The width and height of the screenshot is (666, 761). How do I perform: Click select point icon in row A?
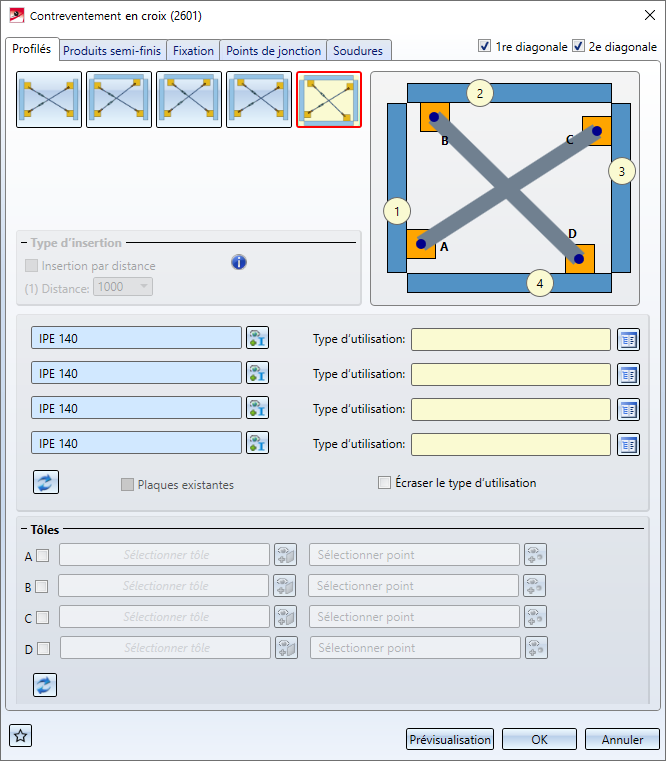535,555
